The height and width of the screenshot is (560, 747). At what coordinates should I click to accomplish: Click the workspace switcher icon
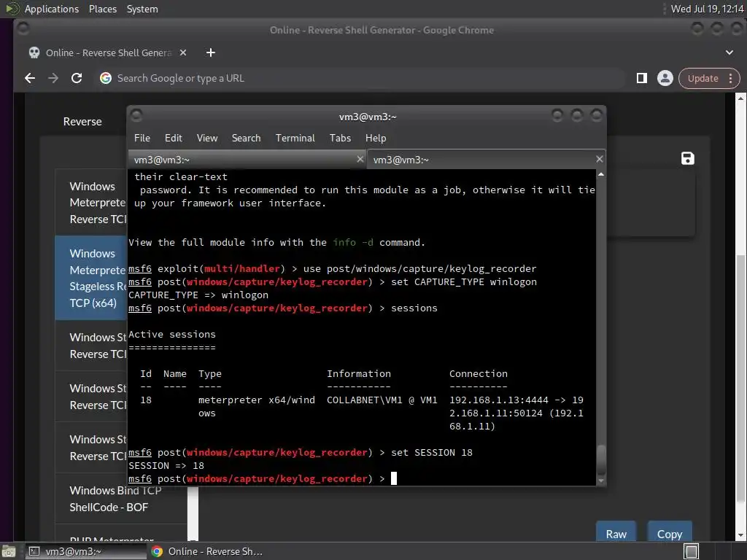coord(692,551)
